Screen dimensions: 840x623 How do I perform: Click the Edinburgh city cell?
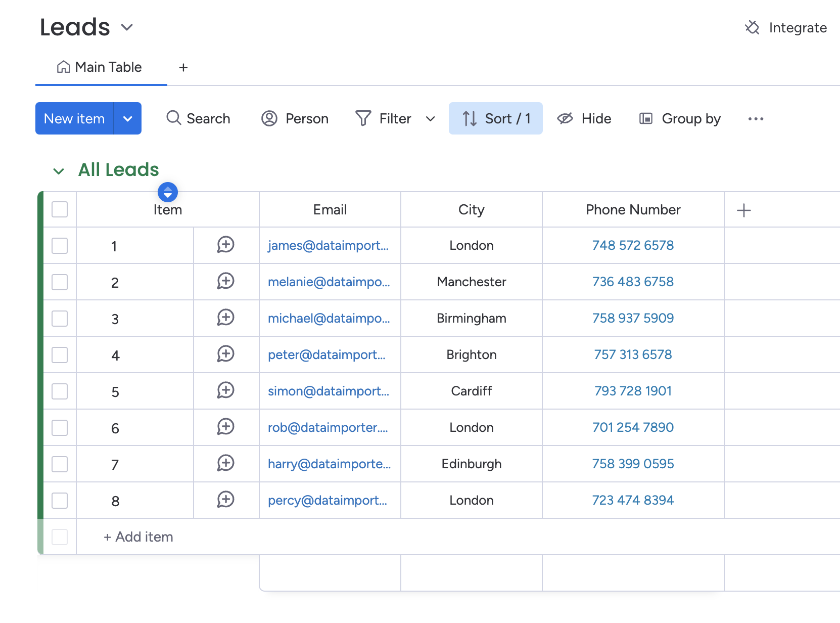click(472, 464)
